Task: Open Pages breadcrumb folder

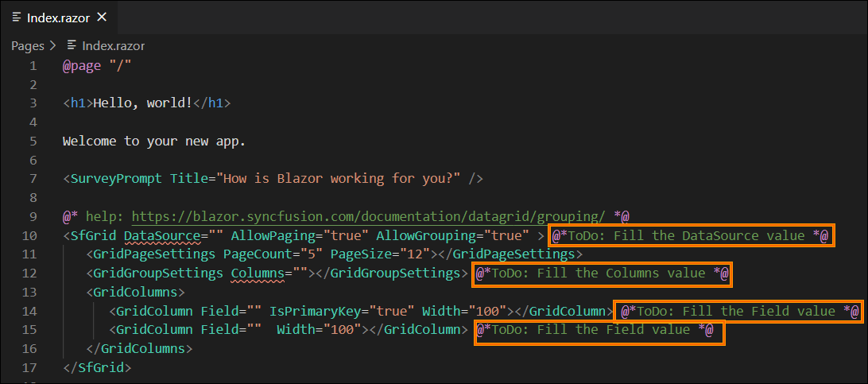Action: [28, 46]
